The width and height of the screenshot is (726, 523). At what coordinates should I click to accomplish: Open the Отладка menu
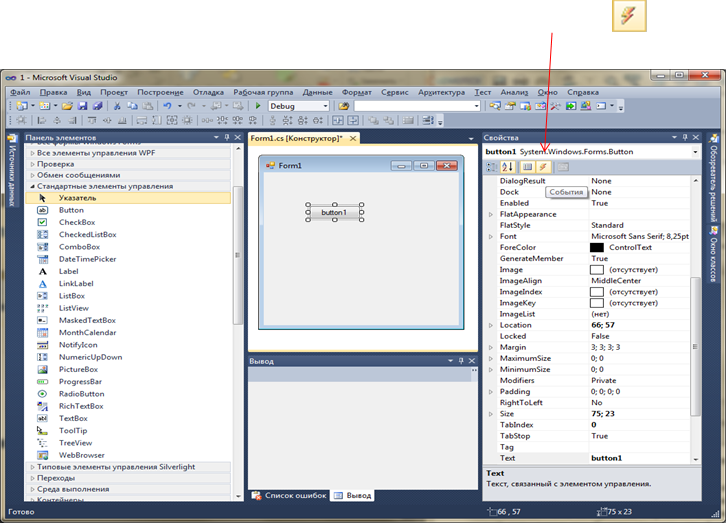tap(206, 92)
